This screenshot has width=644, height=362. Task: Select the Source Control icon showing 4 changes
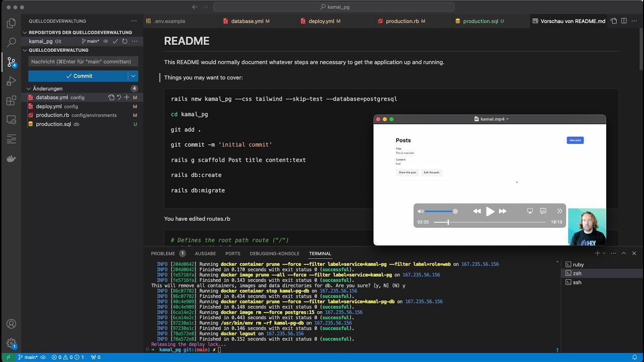click(x=11, y=62)
